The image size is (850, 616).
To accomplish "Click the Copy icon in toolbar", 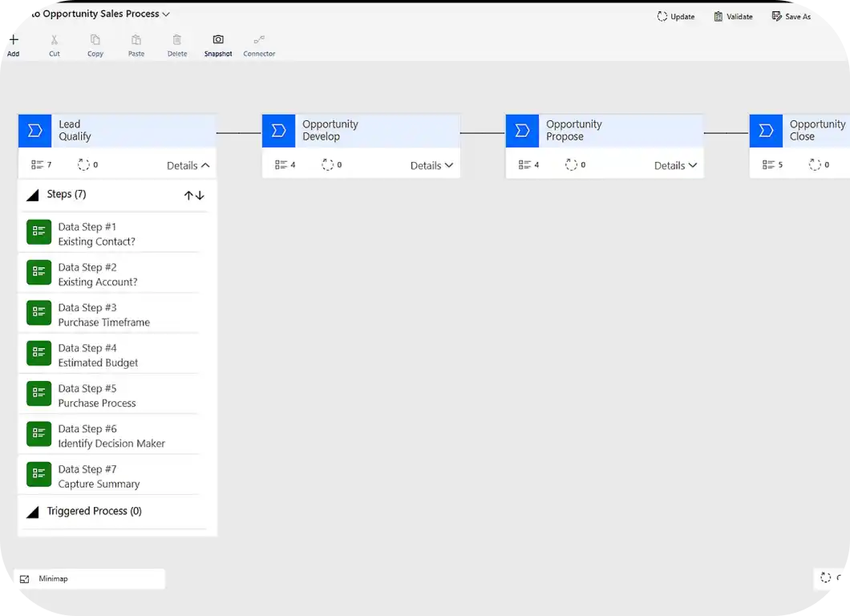I will tap(95, 40).
